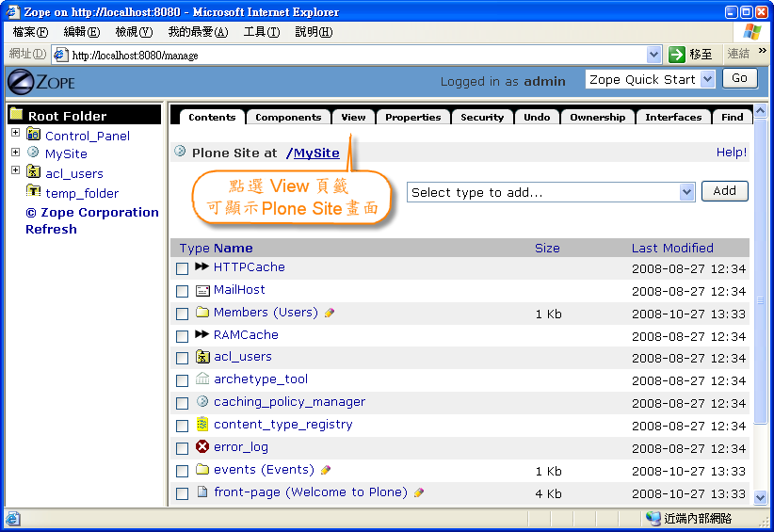Open the Undo tab
Viewport: 774px width, 532px height.
pos(537,117)
